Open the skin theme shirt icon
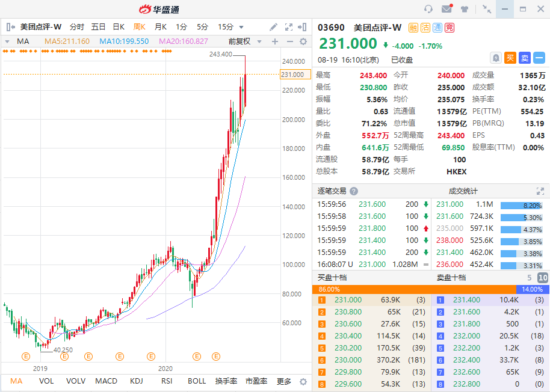This screenshot has width=550, height=392. click(x=465, y=9)
